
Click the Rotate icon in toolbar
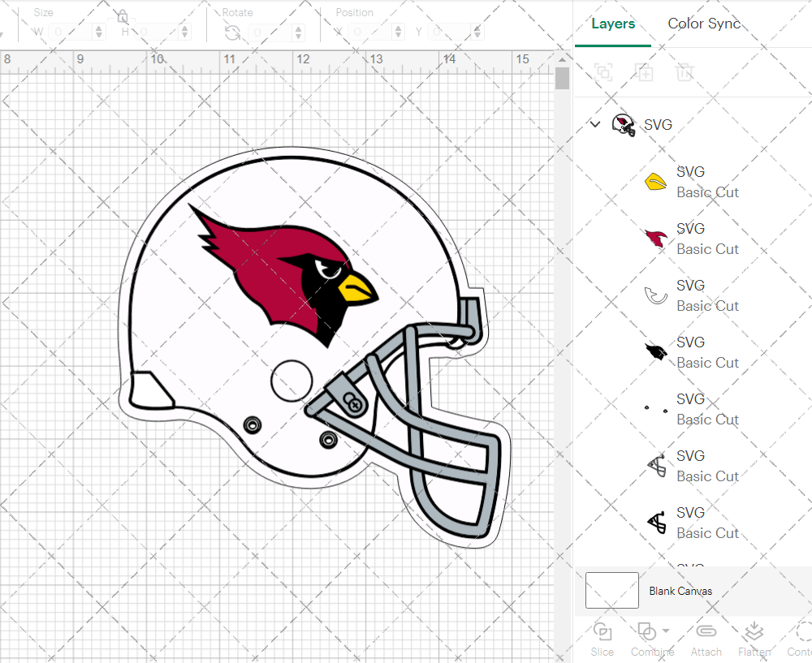point(232,32)
